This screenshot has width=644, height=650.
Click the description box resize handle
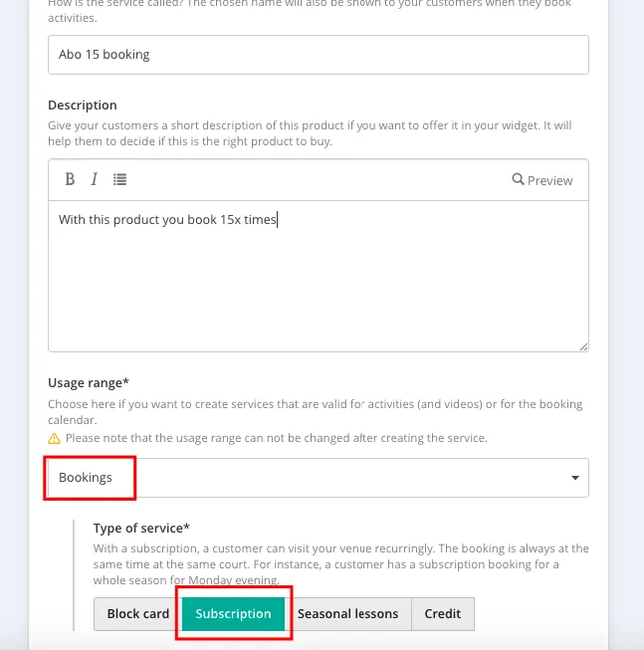pyautogui.click(x=582, y=345)
